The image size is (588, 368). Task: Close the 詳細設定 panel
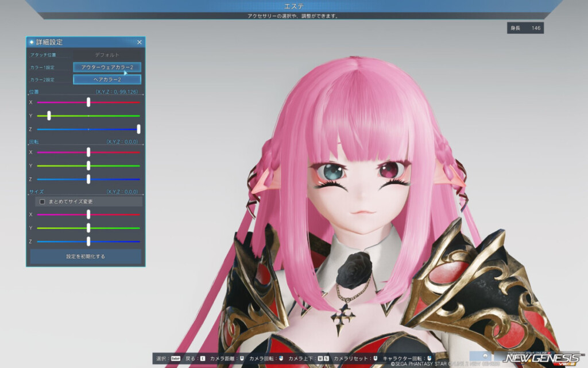coord(140,41)
